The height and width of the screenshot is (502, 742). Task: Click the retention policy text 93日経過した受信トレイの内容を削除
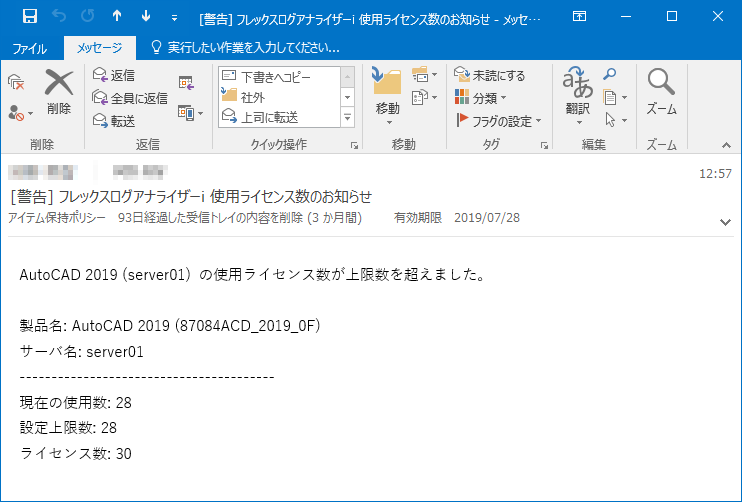[240, 218]
